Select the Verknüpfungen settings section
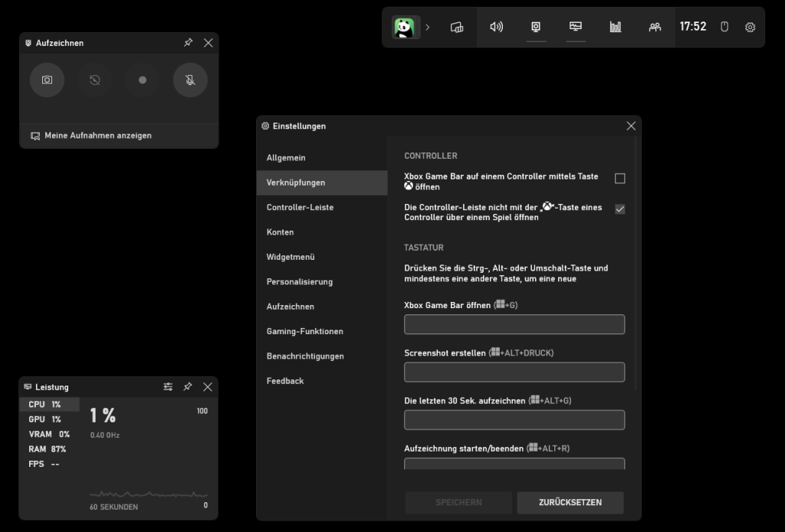 pos(322,182)
